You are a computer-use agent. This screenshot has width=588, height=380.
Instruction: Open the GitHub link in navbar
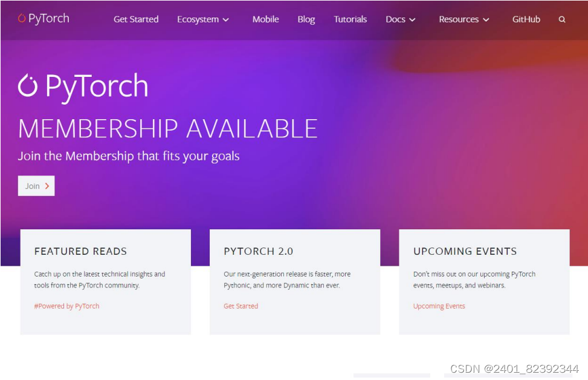pos(526,19)
